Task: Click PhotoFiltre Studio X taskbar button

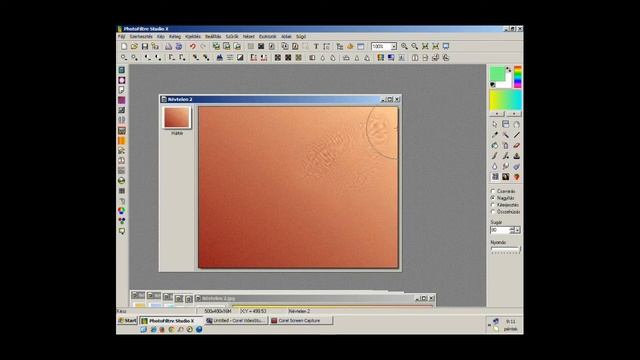Action: point(171,321)
